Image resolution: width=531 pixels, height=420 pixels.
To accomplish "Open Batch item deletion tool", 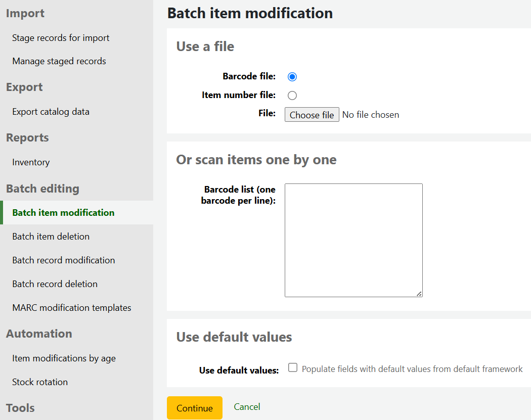I will click(51, 237).
